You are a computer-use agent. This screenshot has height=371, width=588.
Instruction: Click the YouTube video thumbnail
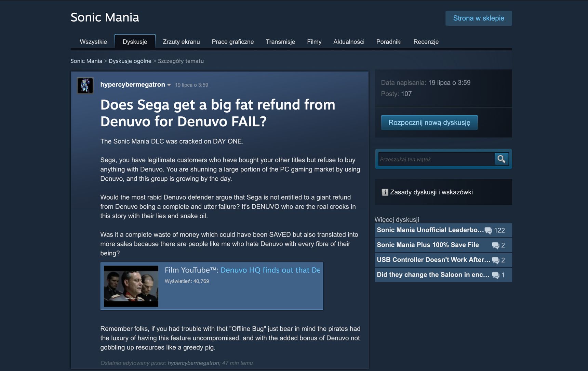coord(131,286)
